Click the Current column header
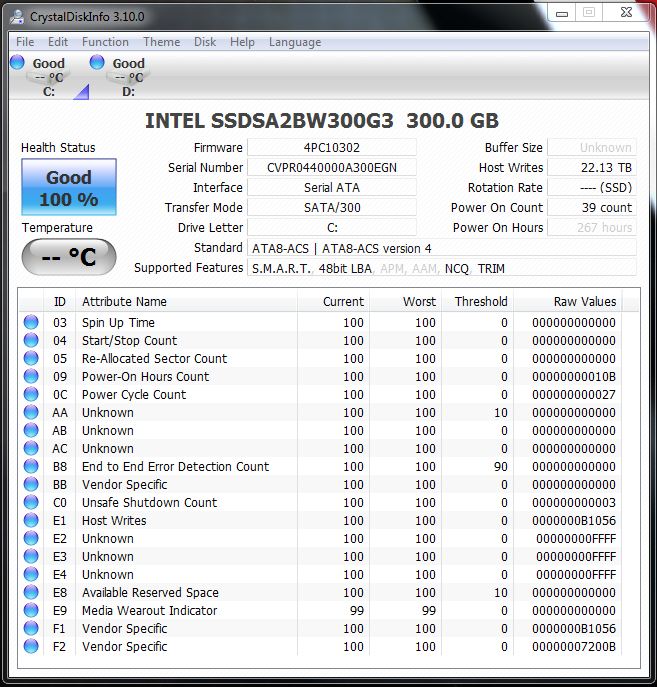 coord(334,302)
